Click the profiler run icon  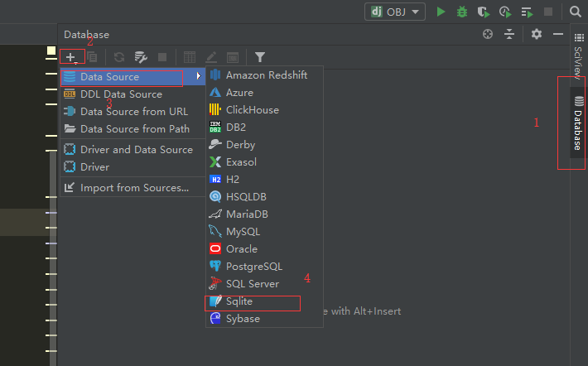(x=504, y=12)
